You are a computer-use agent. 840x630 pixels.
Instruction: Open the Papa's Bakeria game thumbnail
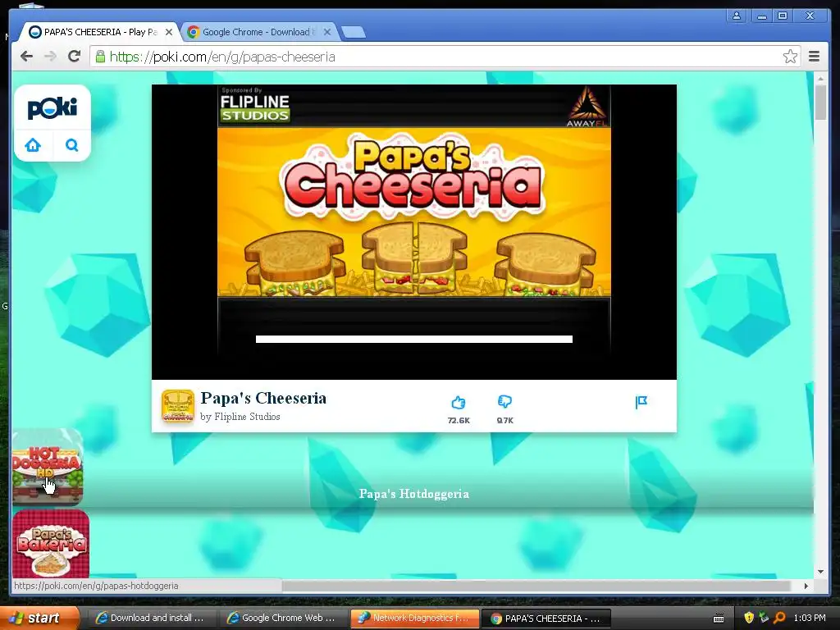point(51,544)
